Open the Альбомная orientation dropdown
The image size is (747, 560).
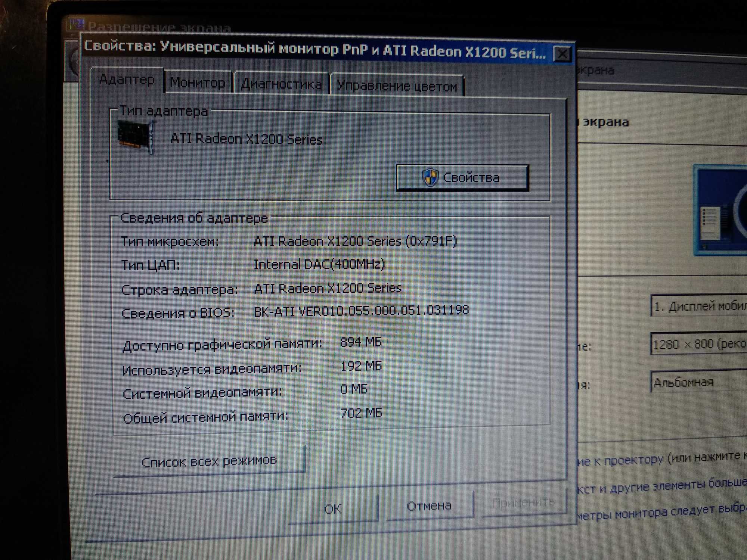699,382
